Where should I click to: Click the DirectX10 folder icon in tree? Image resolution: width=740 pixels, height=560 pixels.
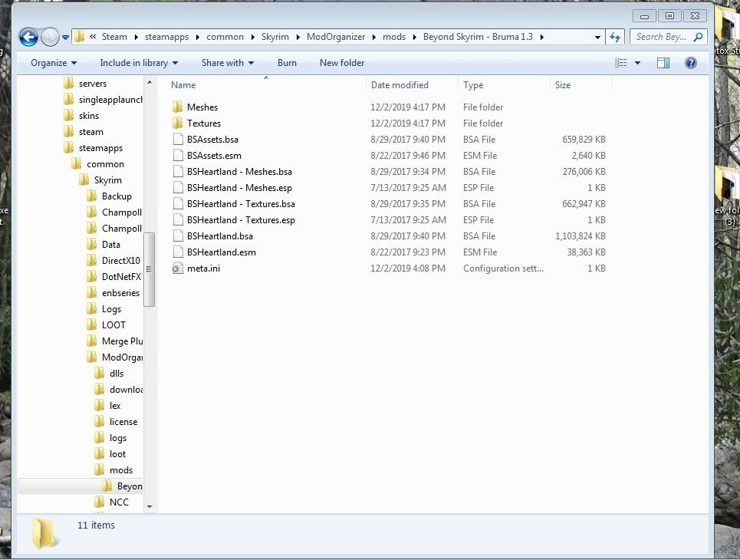pyautogui.click(x=92, y=260)
